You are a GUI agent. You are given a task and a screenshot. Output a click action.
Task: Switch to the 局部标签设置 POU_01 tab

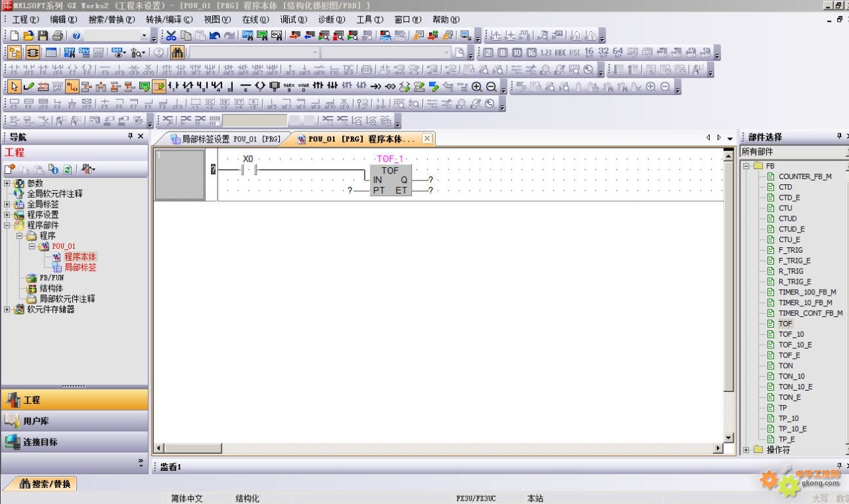(x=226, y=139)
